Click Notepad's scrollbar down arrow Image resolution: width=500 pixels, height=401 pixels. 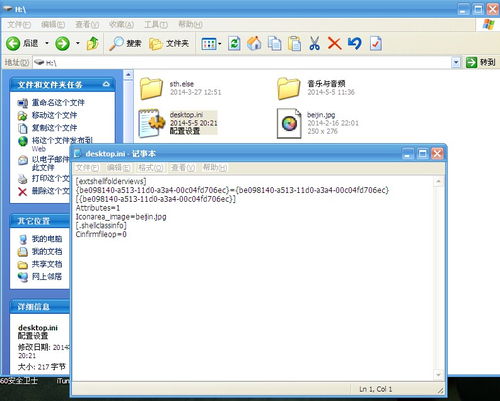[439, 375]
